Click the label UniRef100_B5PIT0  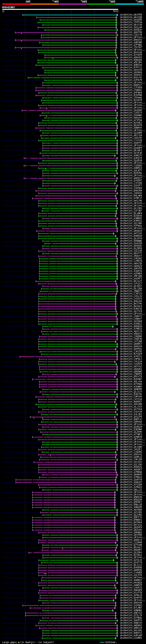pos(131,517)
